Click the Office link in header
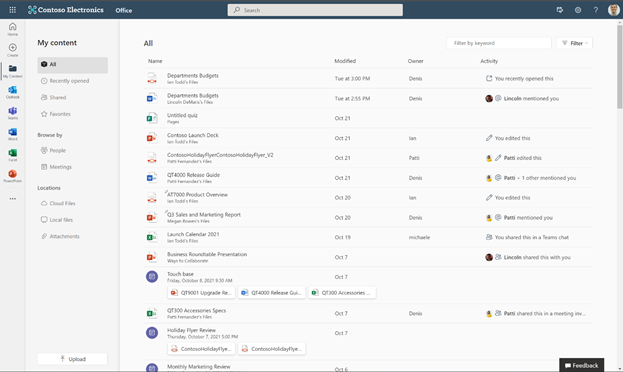Viewport: 623px width, 372px height. coord(124,10)
